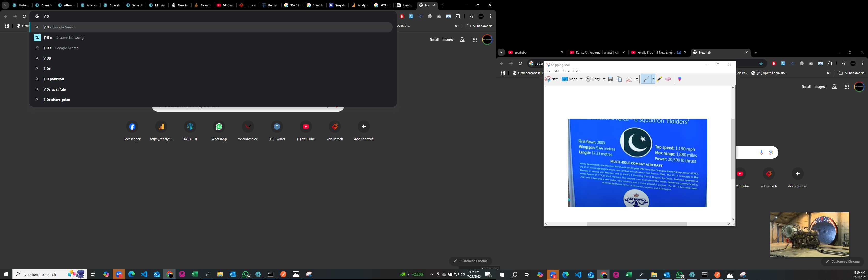Click Google Lens search icon in right window
This screenshot has height=280, width=868.
tap(771, 153)
